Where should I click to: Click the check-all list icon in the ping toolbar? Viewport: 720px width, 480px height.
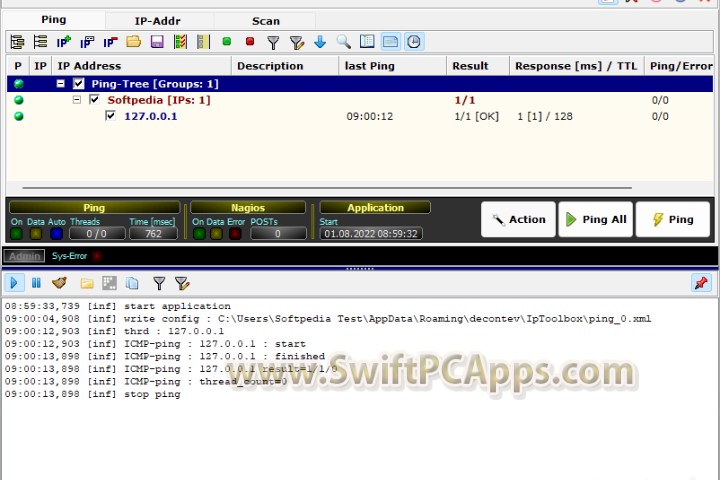point(180,42)
